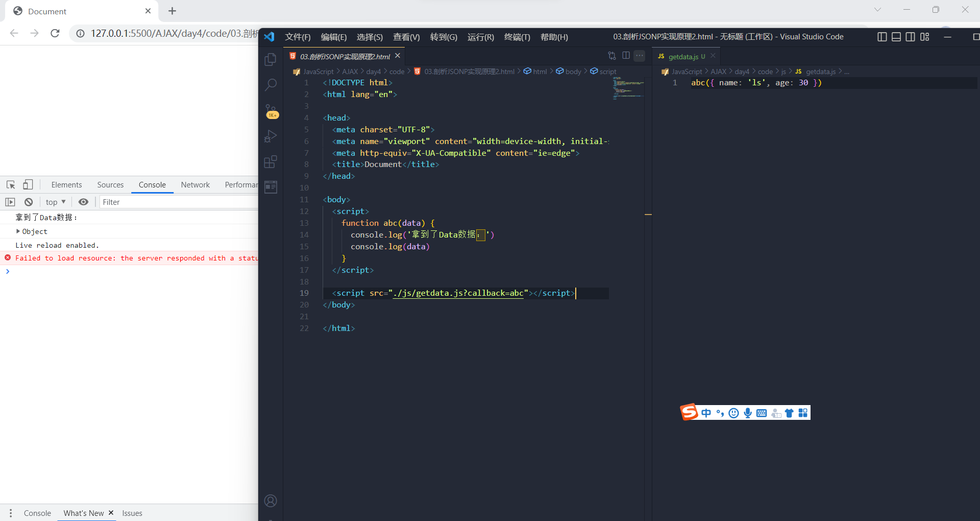Toggle the device toolbar icon in DevTools
This screenshot has width=980, height=521.
[x=28, y=184]
